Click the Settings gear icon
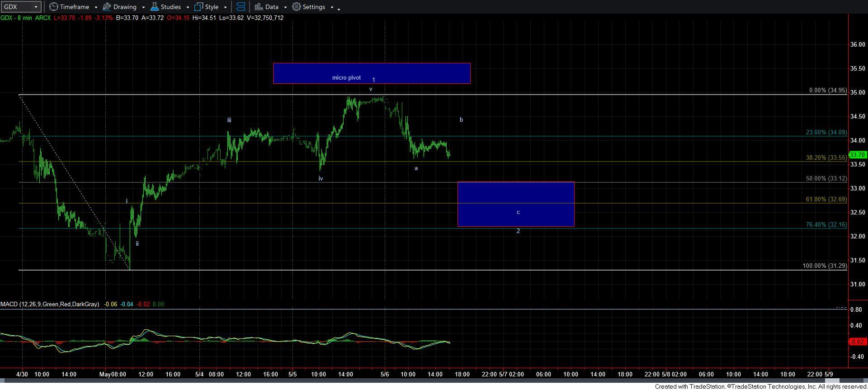 (x=297, y=7)
